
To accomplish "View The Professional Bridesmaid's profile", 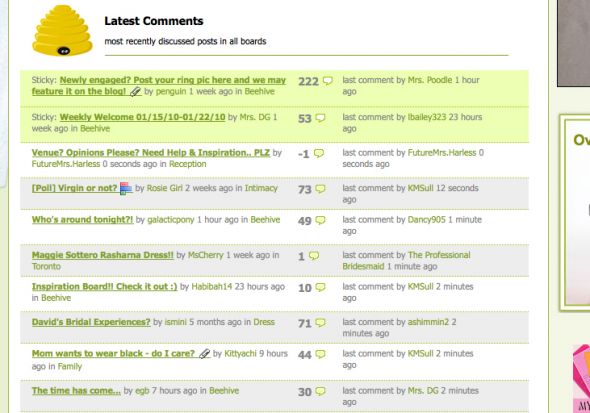I will pyautogui.click(x=406, y=261).
